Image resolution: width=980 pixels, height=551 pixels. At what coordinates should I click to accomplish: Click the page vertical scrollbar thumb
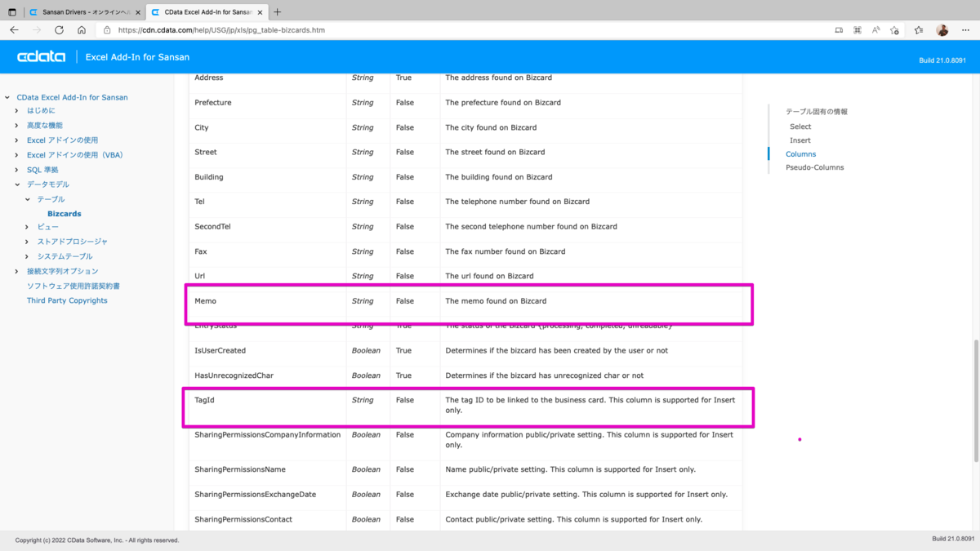(975, 400)
